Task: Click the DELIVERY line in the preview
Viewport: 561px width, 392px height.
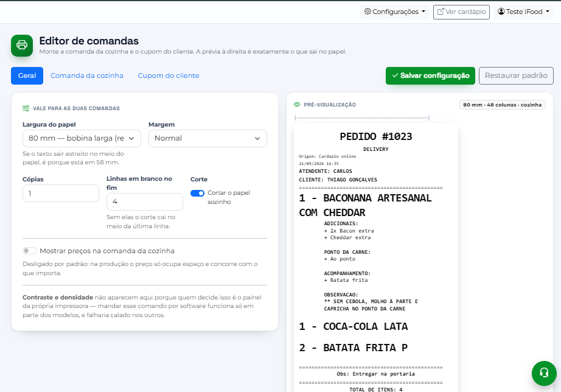Action: point(375,149)
